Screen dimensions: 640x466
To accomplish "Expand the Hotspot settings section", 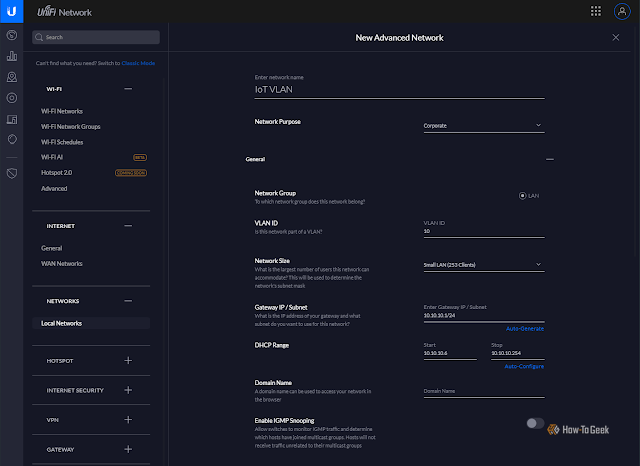I will coord(128,360).
